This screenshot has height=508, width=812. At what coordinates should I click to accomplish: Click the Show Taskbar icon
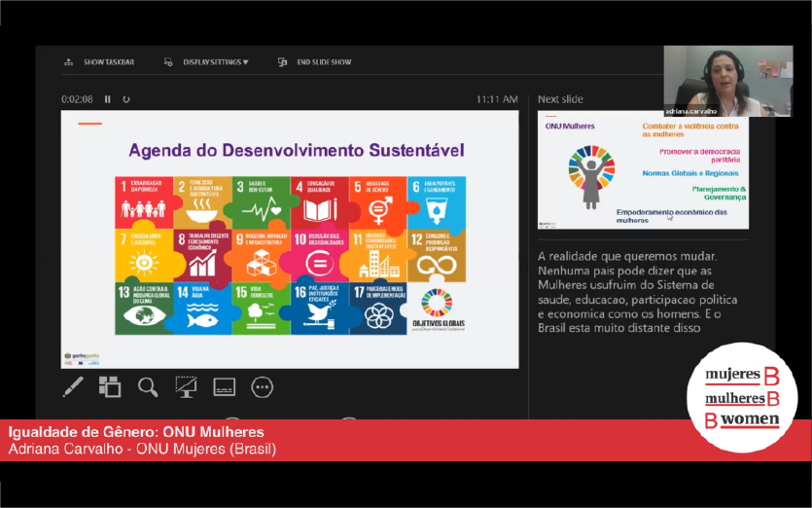[68, 62]
